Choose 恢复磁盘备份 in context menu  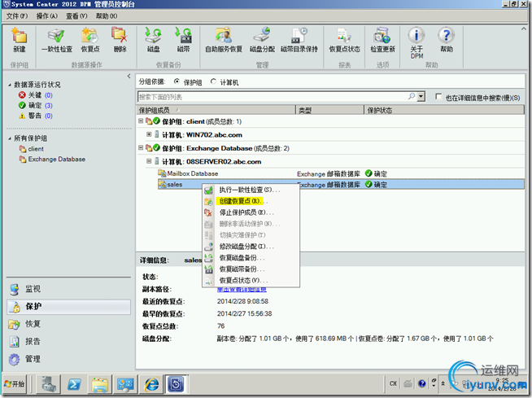(x=251, y=258)
